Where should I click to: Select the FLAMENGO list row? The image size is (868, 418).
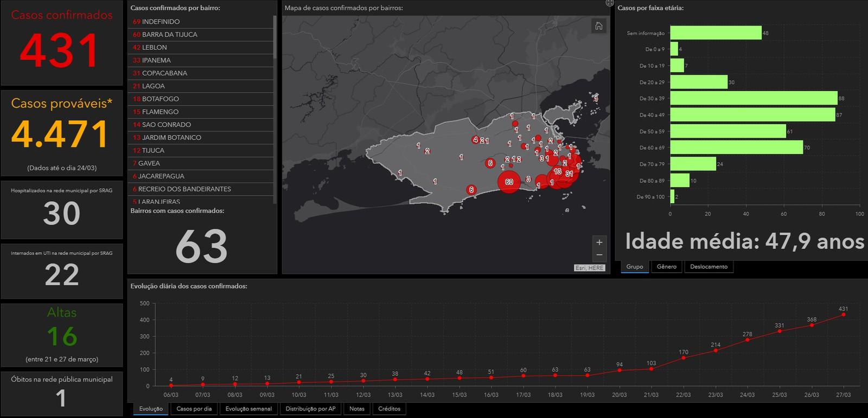coord(201,112)
